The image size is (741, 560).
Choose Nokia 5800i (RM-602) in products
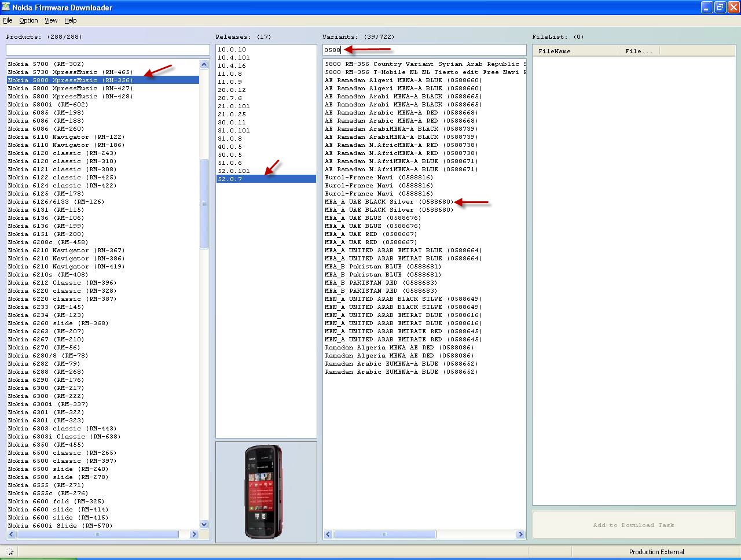coord(103,105)
